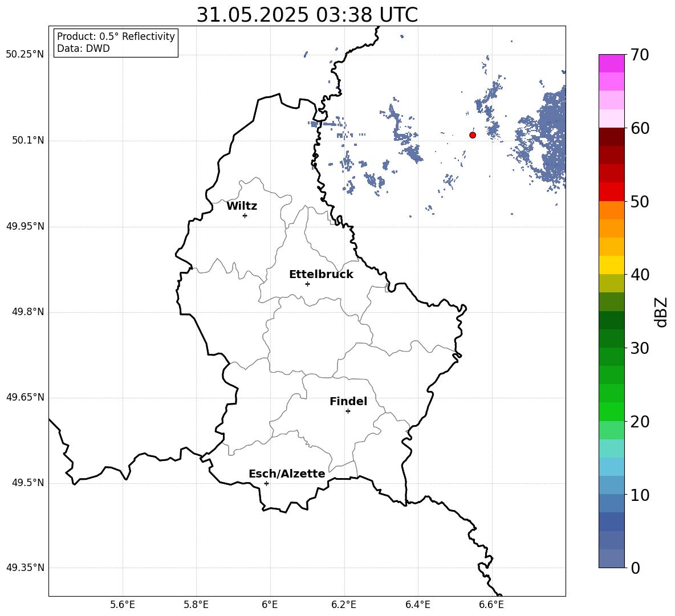Pick the bright red swatch above 50
This screenshot has height=616, width=675.
611,192
